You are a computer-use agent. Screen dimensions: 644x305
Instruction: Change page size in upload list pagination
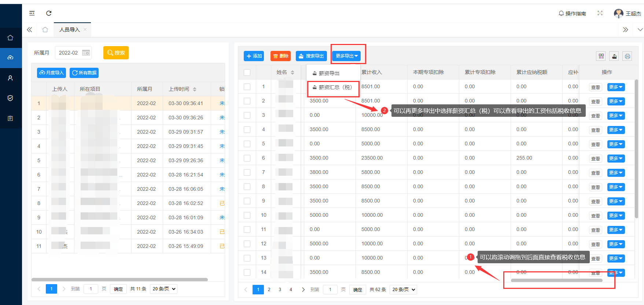[x=164, y=289]
